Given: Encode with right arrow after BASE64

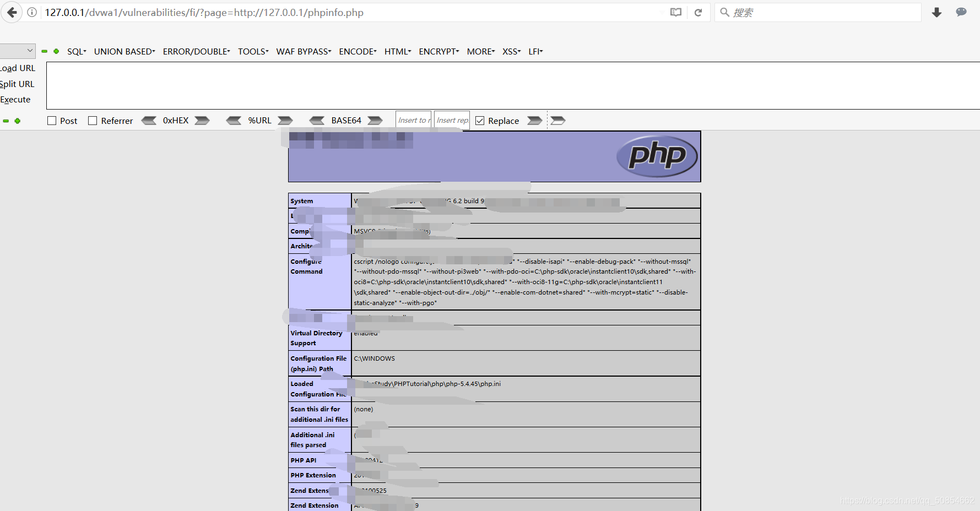Looking at the screenshot, I should [375, 121].
